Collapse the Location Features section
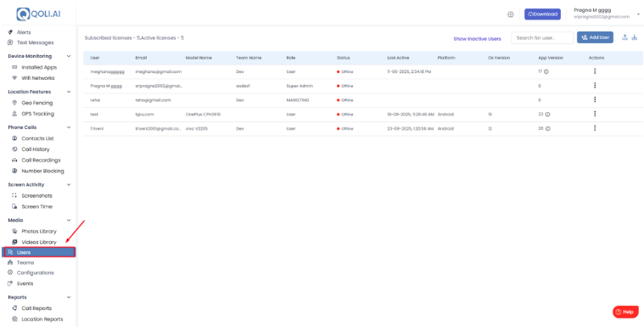 69,92
